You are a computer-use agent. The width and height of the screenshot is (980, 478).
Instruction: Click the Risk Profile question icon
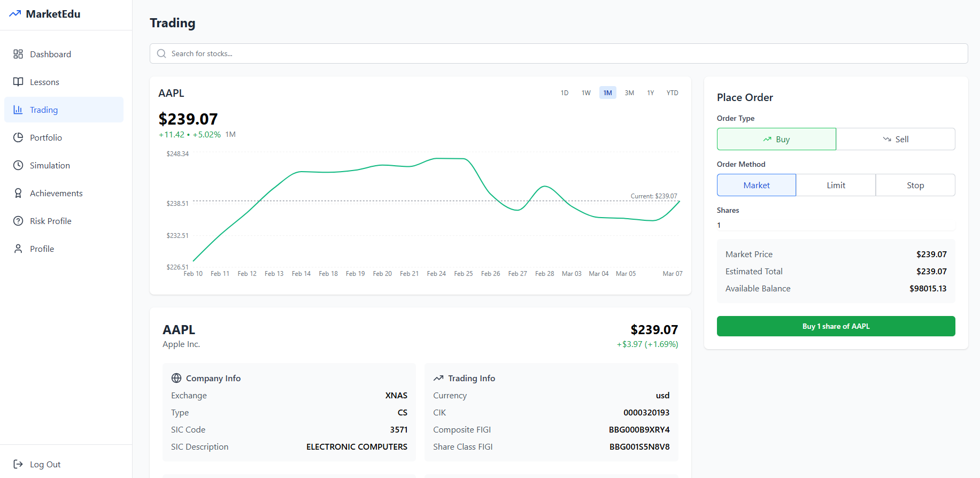18,221
